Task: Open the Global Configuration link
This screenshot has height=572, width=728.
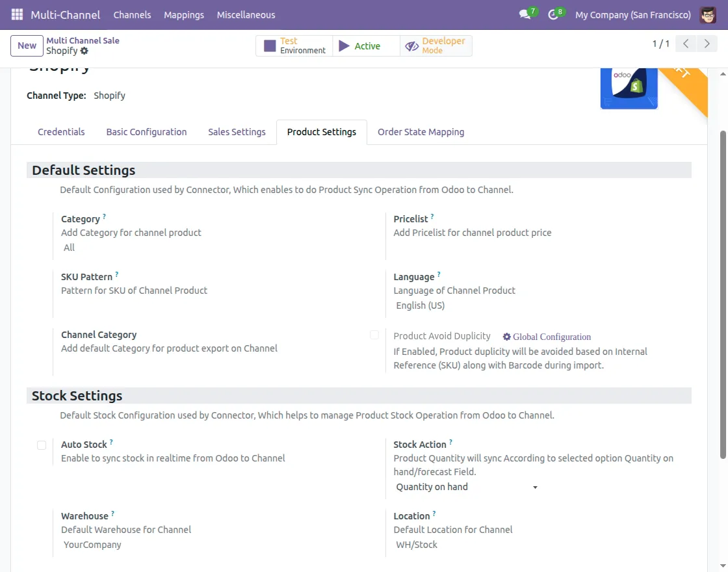Action: [x=548, y=337]
